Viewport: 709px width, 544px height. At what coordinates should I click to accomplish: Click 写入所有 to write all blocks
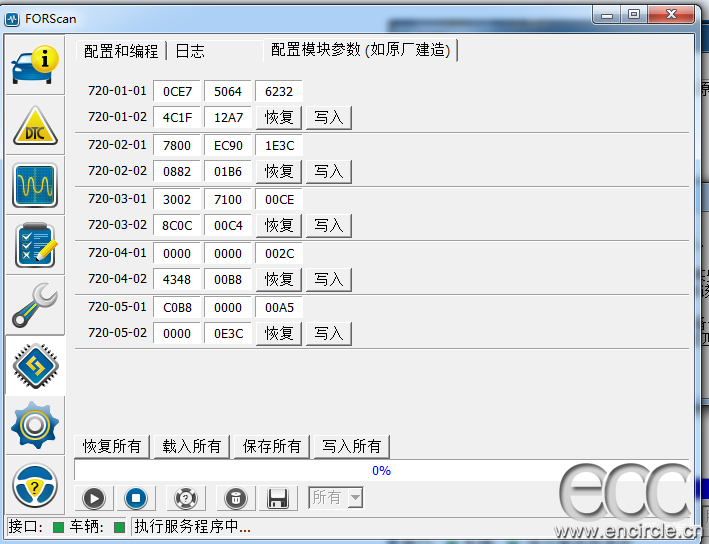[351, 446]
